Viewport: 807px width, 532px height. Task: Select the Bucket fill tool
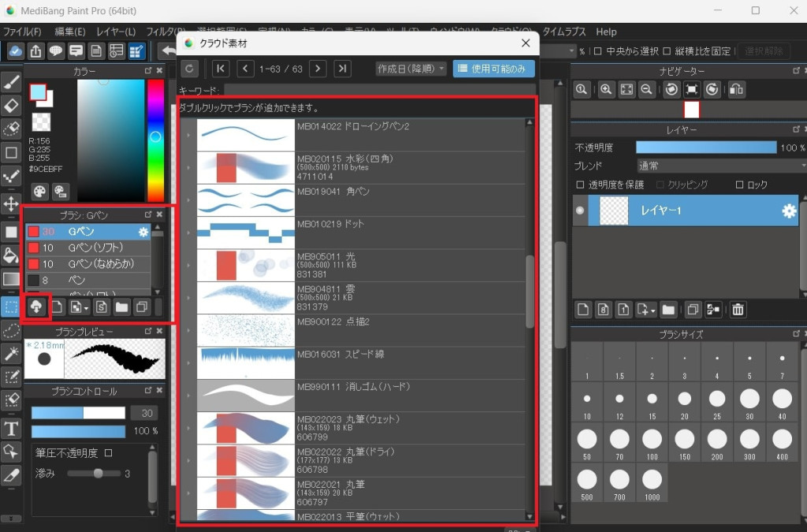[x=11, y=255]
